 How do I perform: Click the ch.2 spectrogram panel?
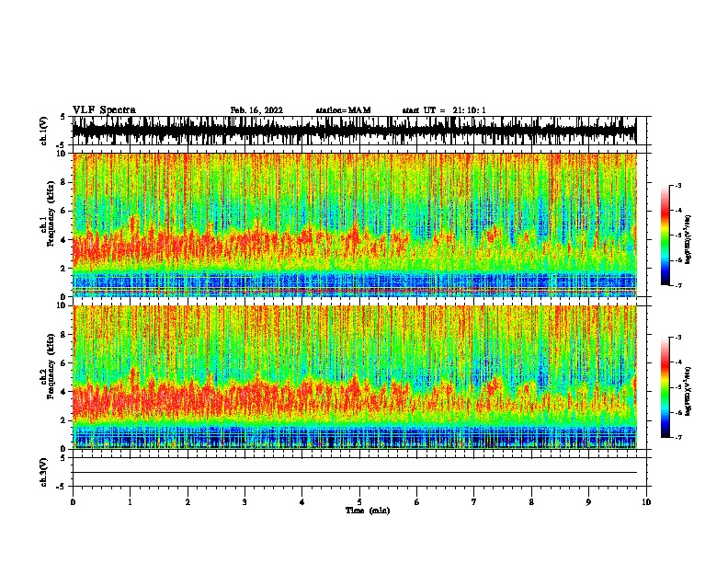click(x=355, y=377)
